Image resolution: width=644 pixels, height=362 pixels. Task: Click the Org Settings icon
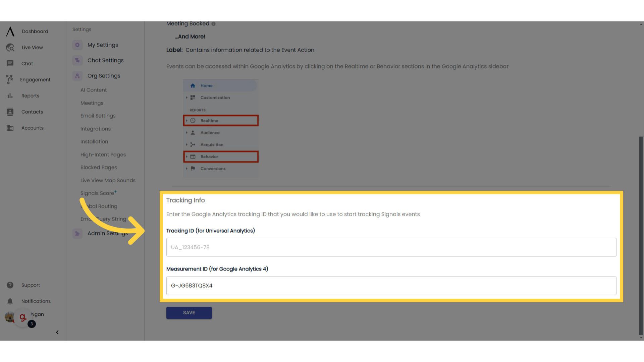[77, 76]
